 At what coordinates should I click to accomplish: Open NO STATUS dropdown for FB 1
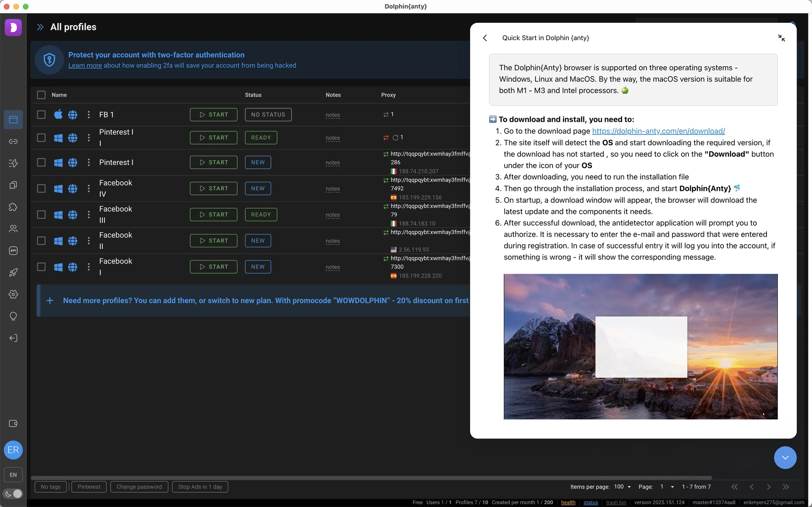coord(268,114)
